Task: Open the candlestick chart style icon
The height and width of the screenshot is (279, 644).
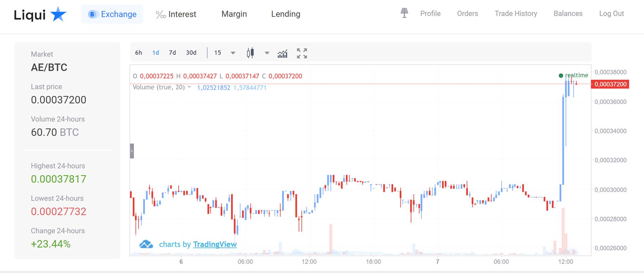Action: (250, 53)
